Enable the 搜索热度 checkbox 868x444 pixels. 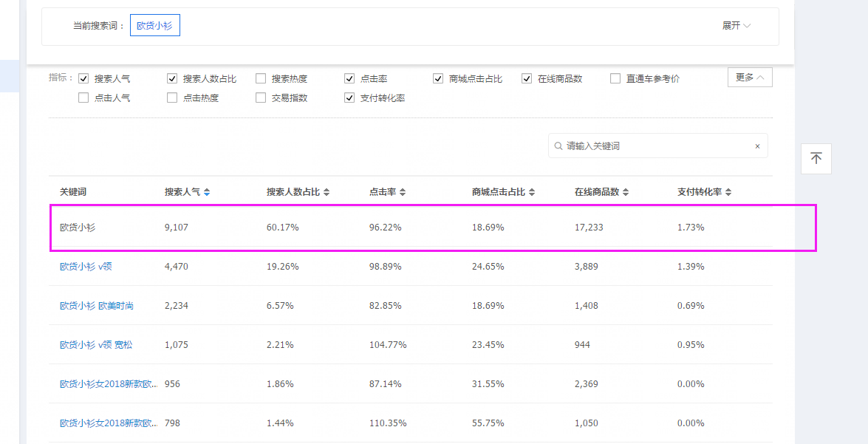click(261, 78)
